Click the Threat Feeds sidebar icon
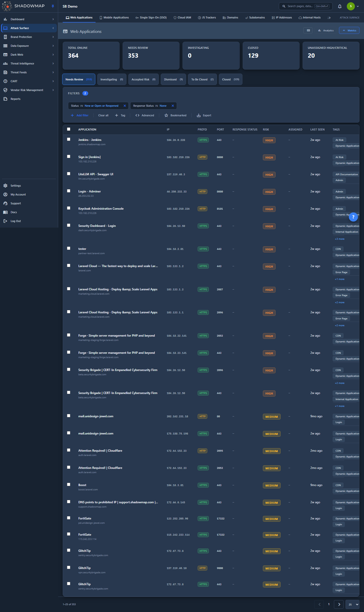364x612 pixels. click(x=5, y=72)
